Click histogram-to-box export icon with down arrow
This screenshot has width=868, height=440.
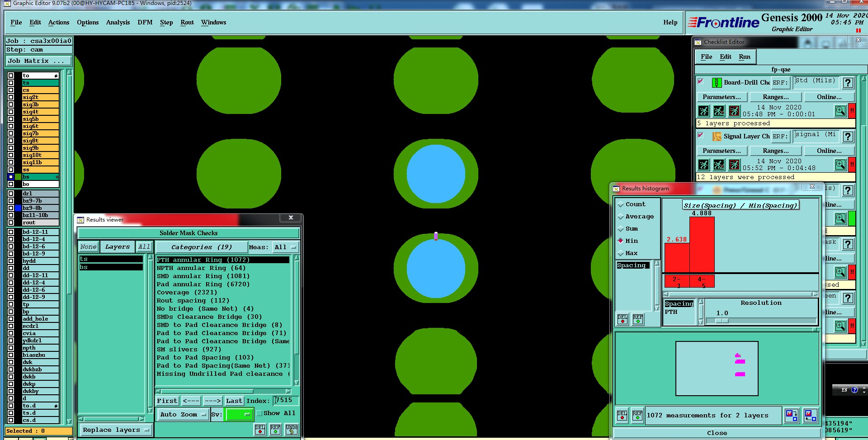(x=792, y=415)
